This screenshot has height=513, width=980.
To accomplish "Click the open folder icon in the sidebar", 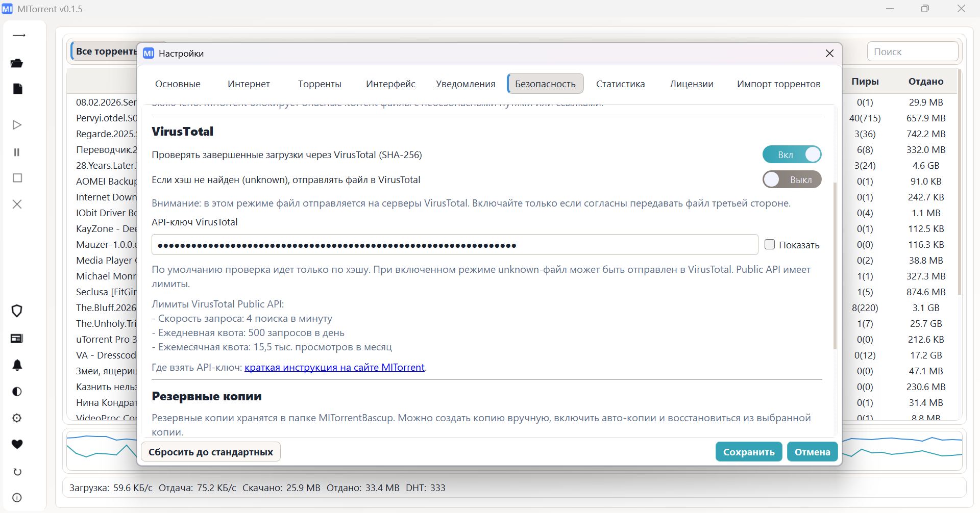I will (17, 63).
